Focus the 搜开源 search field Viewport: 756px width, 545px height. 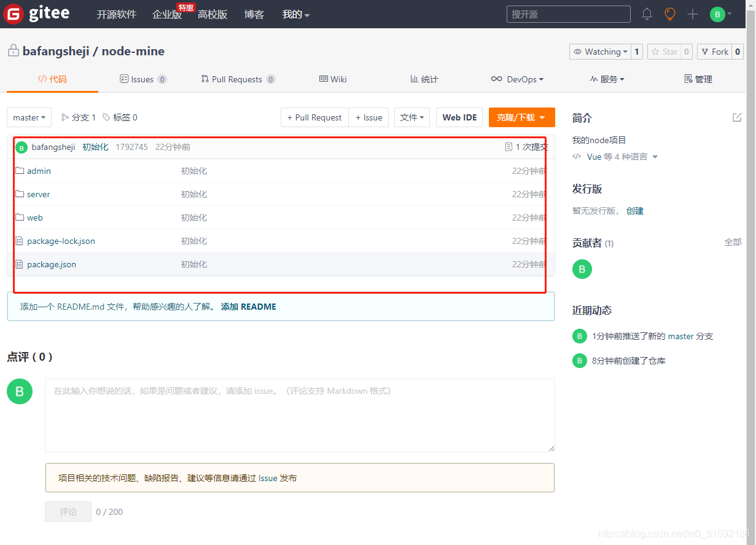568,14
